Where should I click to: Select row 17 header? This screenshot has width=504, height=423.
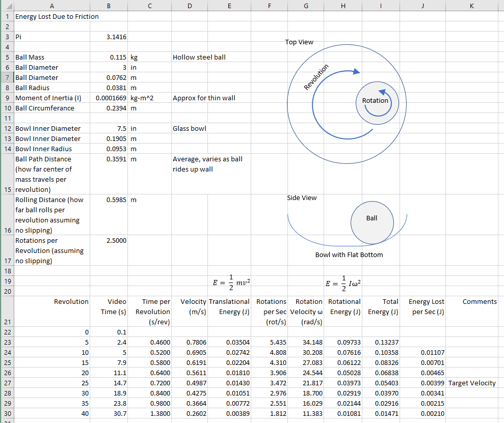[x=7, y=250]
